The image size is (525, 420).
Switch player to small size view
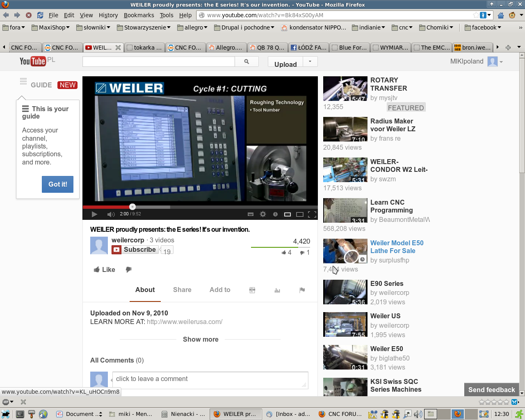(288, 214)
